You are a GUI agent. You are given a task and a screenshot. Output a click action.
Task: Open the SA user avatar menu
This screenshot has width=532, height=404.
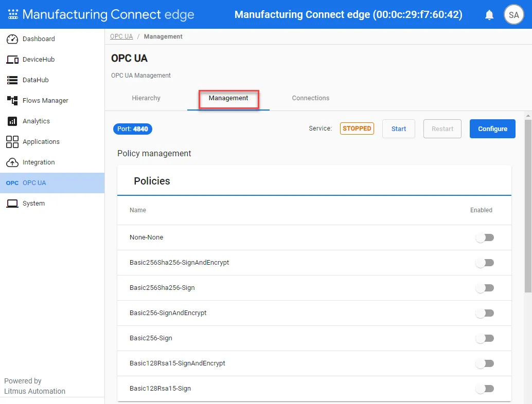pyautogui.click(x=513, y=14)
